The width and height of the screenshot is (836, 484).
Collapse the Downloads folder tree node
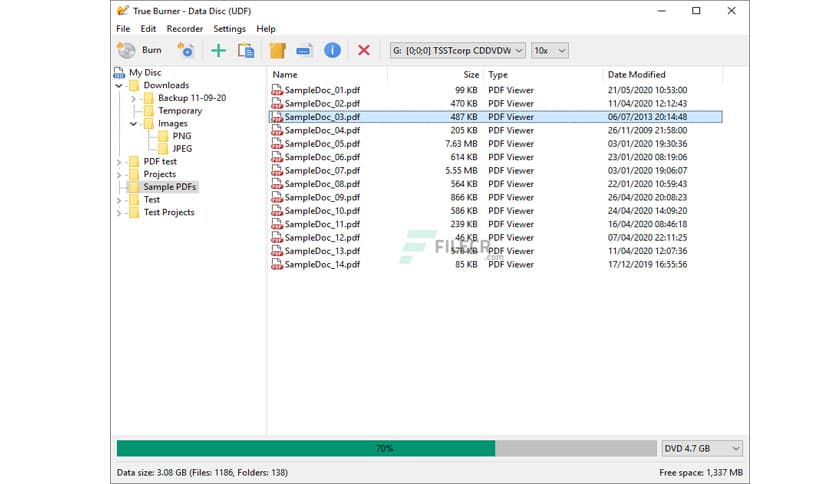[120, 86]
